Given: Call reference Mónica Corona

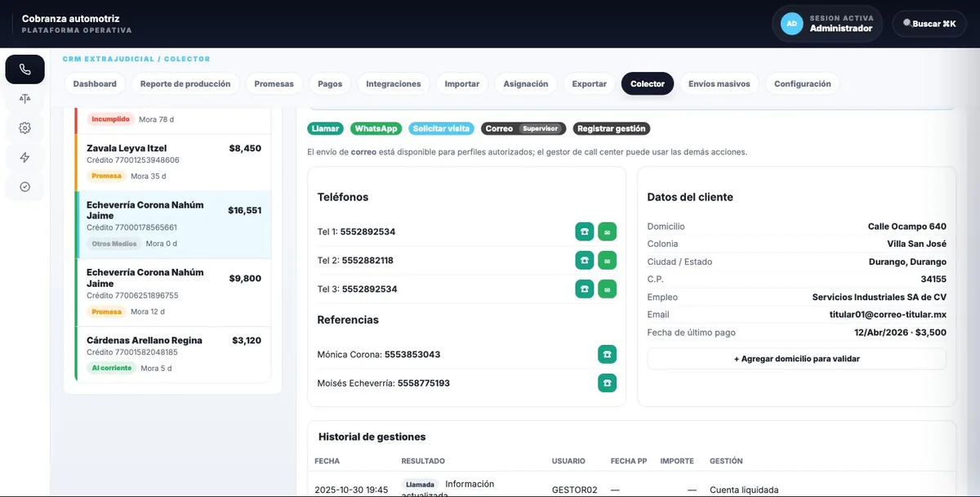Looking at the screenshot, I should (x=607, y=354).
